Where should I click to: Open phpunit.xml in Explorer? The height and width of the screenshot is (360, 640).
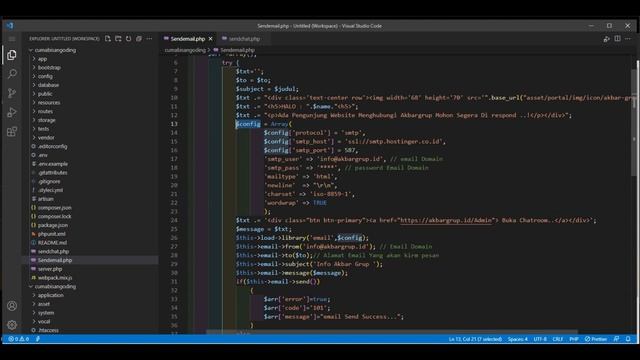tap(51, 234)
